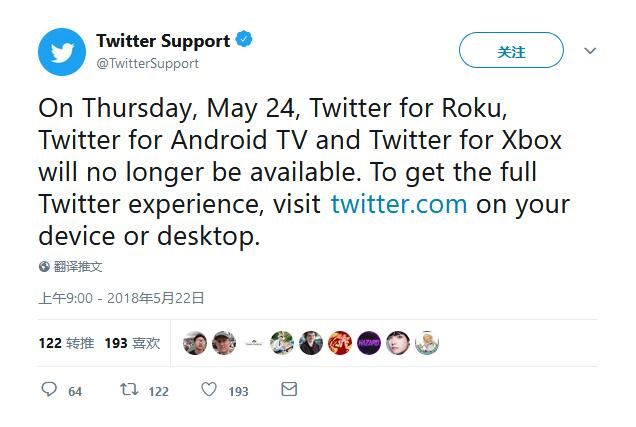Click the globe icon beside 翻译推文
This screenshot has width=636, height=427.
click(x=44, y=267)
